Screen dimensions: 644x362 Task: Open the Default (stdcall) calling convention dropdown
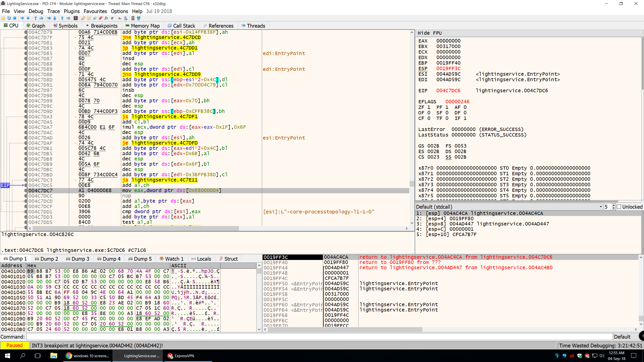(599, 207)
